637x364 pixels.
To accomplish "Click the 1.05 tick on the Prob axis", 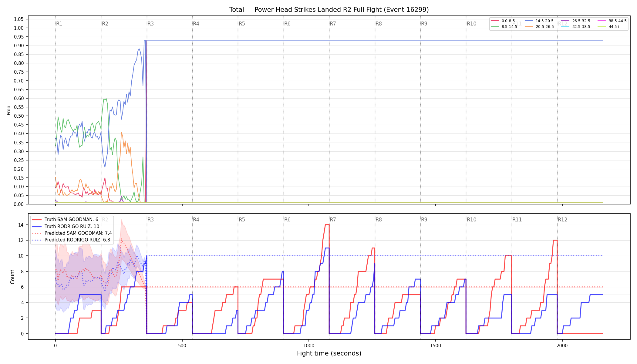I will tap(19, 19).
